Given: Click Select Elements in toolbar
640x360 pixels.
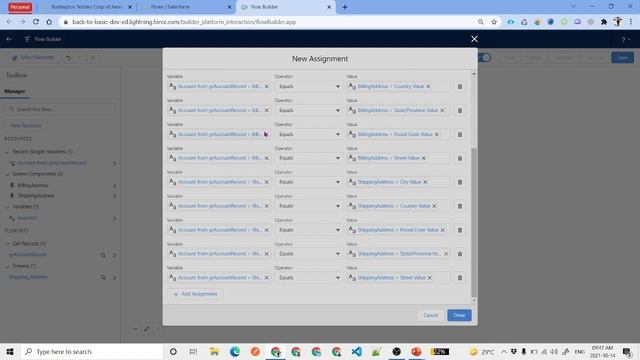Looking at the screenshot, I should [x=33, y=58].
